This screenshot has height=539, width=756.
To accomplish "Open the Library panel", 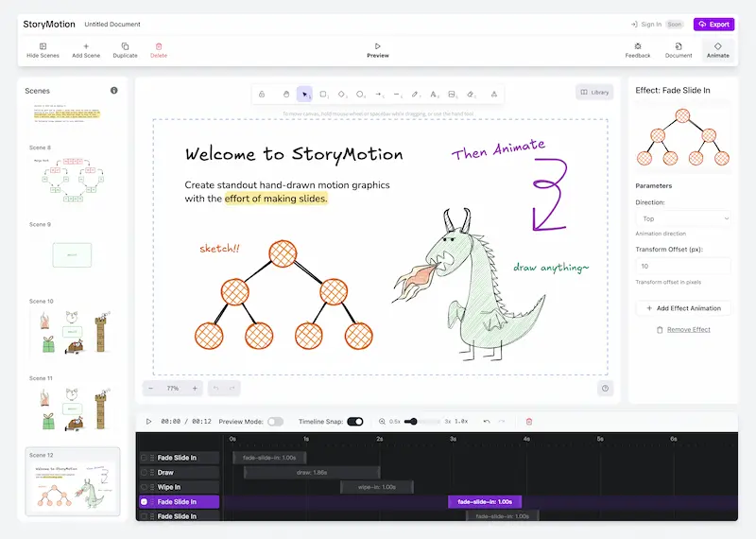I will click(594, 92).
